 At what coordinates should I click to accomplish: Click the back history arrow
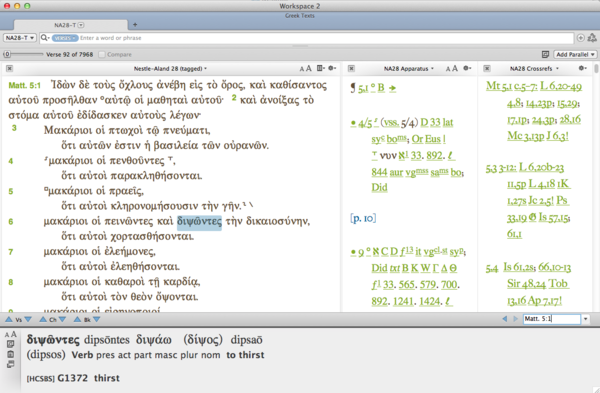point(505,319)
